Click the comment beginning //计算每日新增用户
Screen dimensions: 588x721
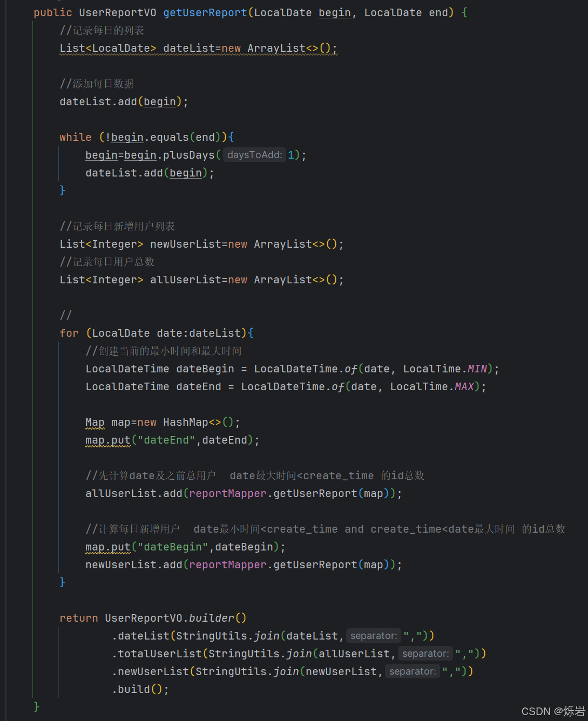[x=325, y=529]
